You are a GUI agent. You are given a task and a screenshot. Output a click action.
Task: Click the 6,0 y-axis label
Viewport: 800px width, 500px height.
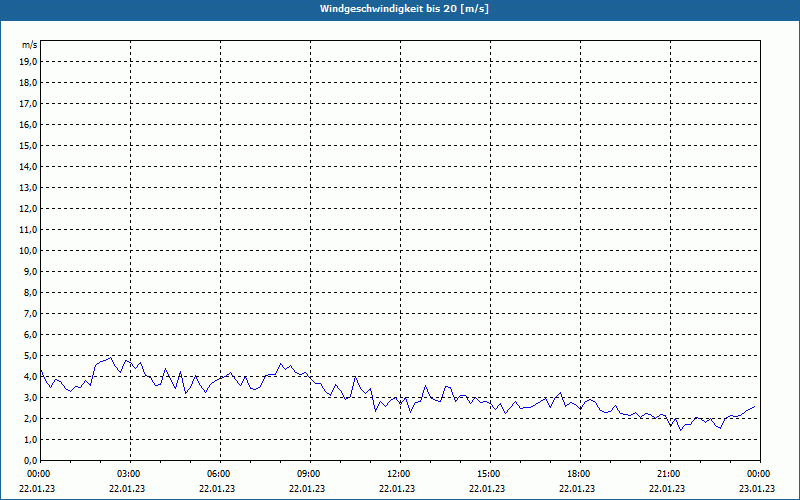30,335
